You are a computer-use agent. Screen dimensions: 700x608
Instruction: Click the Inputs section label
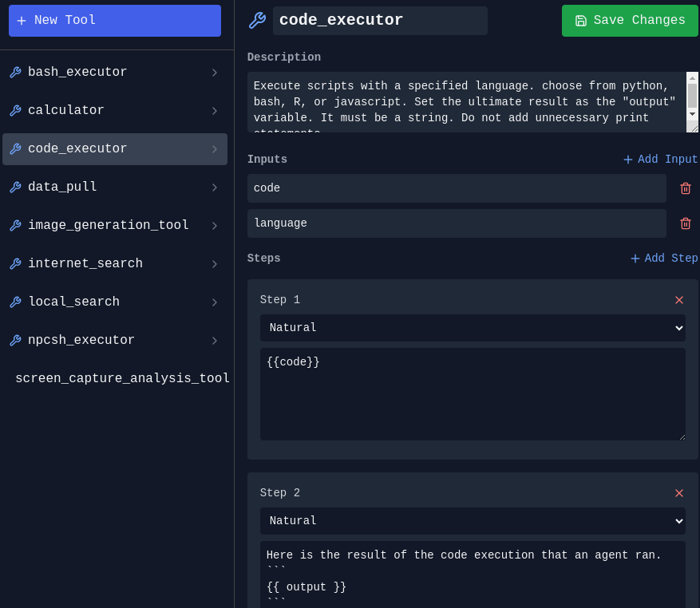coord(267,160)
